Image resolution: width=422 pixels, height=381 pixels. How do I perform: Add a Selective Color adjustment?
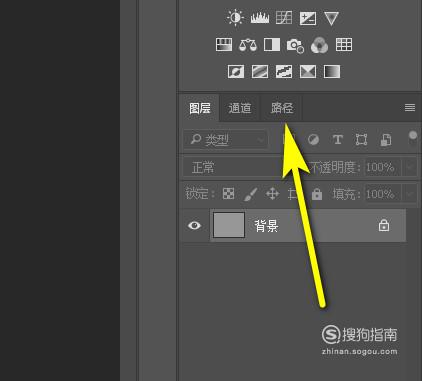point(308,71)
